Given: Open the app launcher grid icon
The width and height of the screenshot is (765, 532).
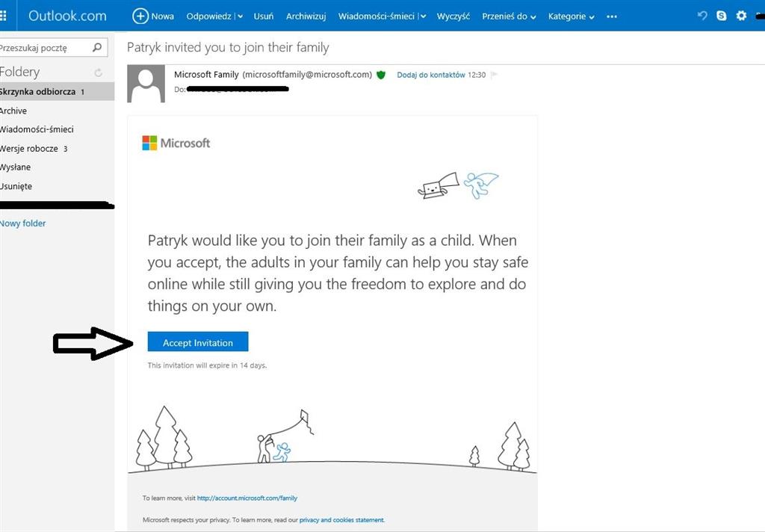Looking at the screenshot, I should click(x=3, y=16).
